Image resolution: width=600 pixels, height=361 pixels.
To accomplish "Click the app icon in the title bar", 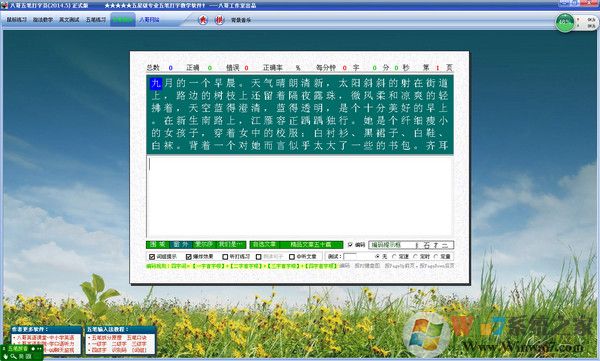I will point(4,5).
